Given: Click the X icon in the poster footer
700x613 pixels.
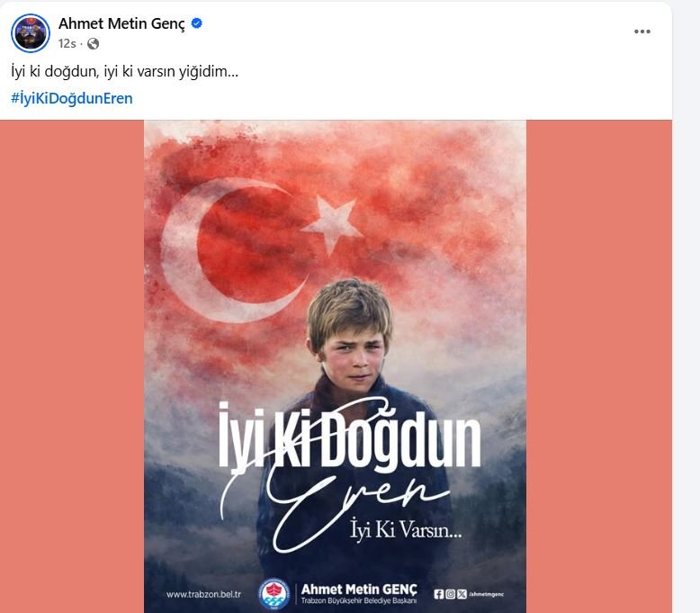Looking at the screenshot, I should [x=462, y=594].
